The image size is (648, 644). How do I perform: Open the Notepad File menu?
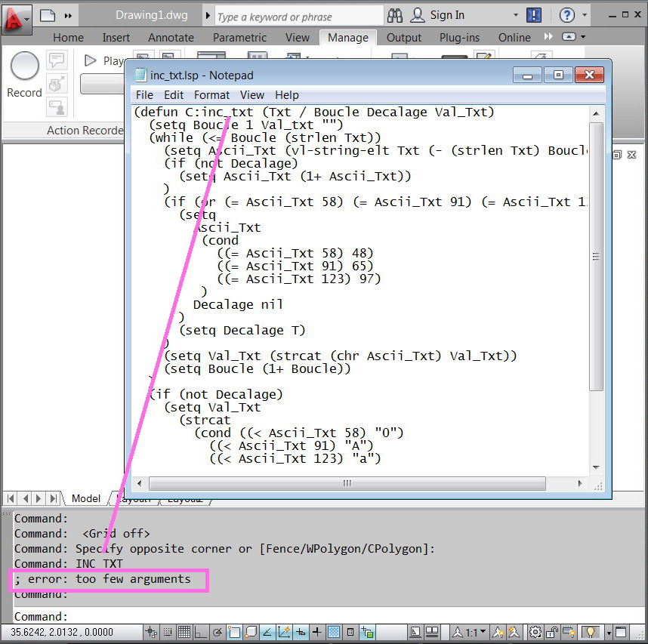click(145, 95)
